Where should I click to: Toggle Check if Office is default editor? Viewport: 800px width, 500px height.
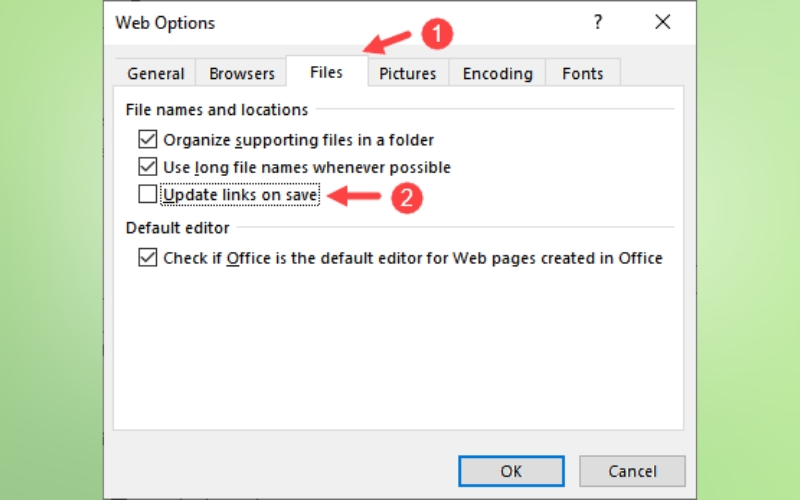coord(148,258)
